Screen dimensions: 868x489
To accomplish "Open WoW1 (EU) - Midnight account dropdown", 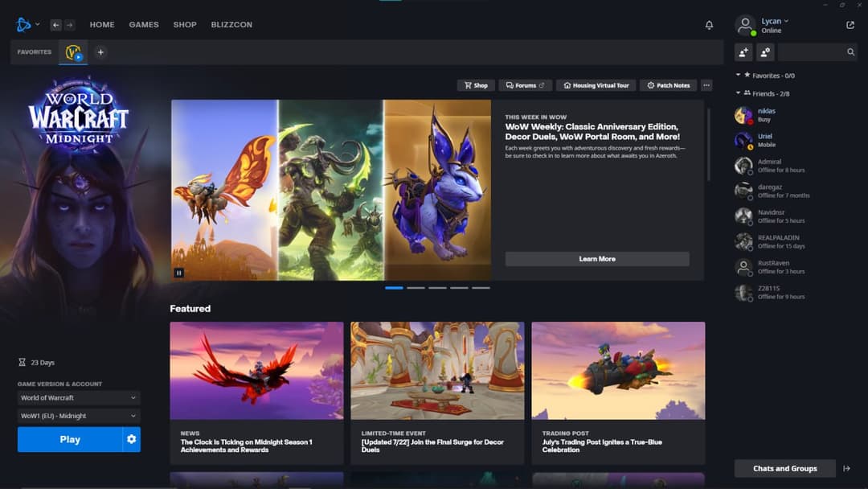I will (x=79, y=416).
